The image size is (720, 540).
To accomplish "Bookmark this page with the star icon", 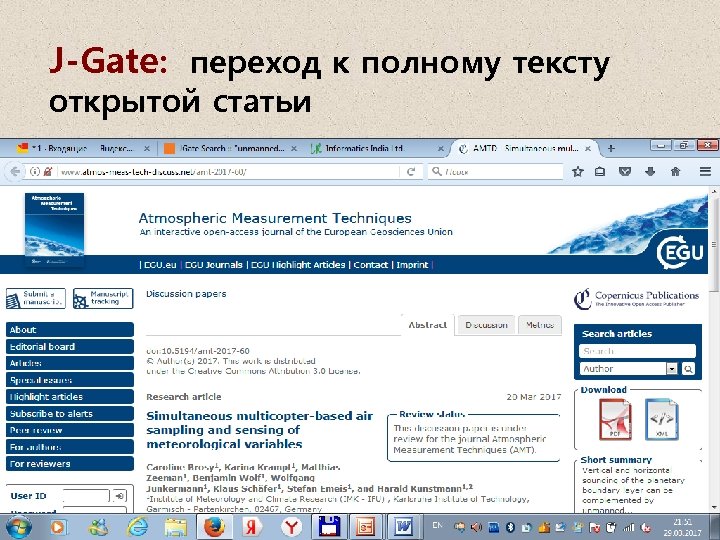I will tap(578, 172).
